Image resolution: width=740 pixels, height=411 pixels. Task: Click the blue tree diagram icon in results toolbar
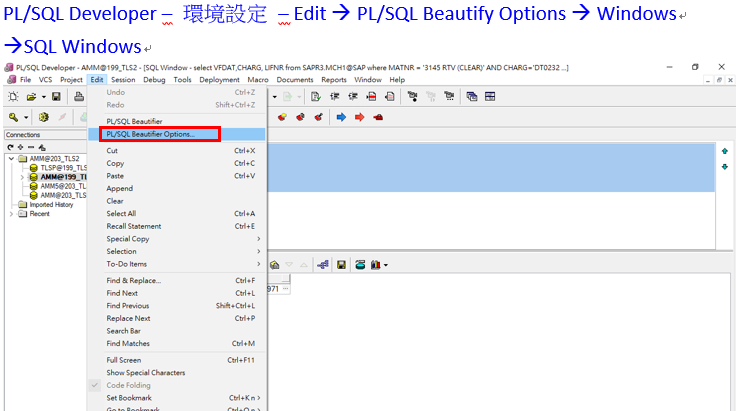coord(323,265)
